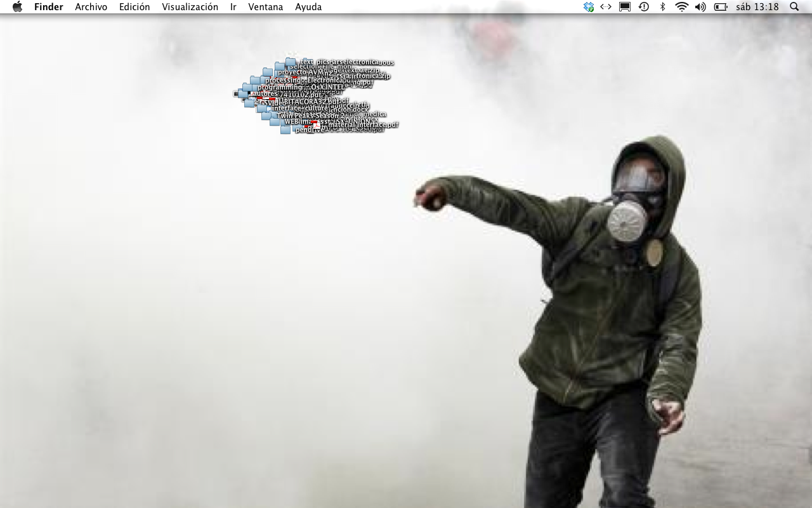
Task: Click the sync arrows menu bar icon
Action: pos(606,7)
